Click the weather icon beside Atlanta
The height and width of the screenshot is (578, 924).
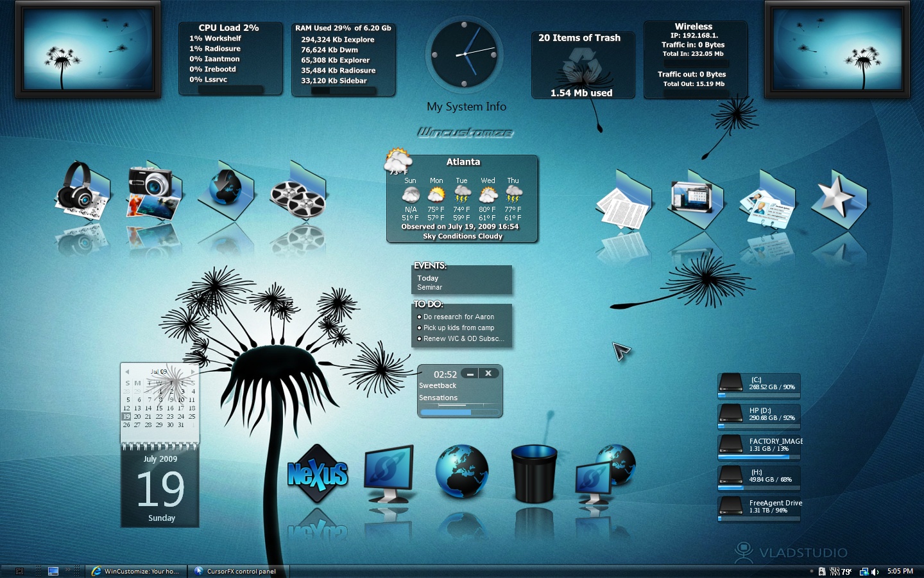point(398,161)
